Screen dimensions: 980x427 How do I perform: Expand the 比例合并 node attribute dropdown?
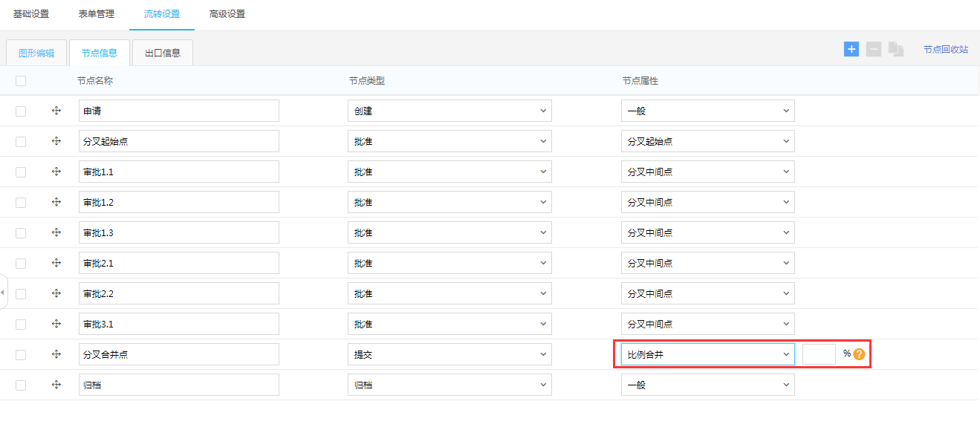(x=707, y=354)
